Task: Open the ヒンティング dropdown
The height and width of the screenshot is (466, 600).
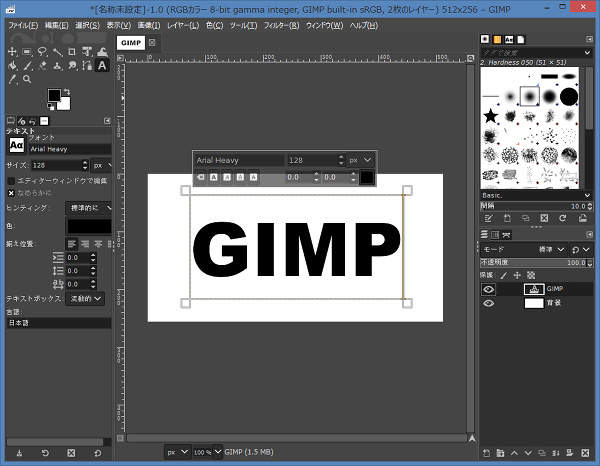Action: (x=88, y=207)
